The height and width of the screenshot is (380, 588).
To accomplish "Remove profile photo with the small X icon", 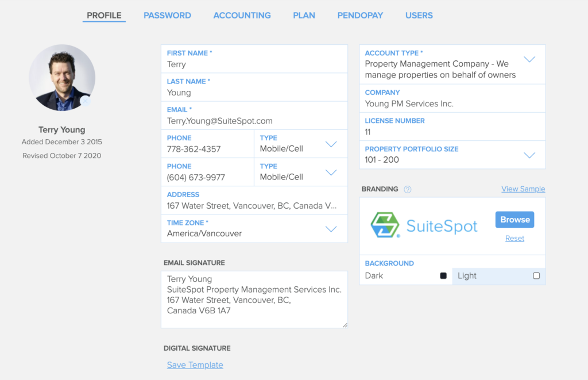I will pyautogui.click(x=86, y=101).
